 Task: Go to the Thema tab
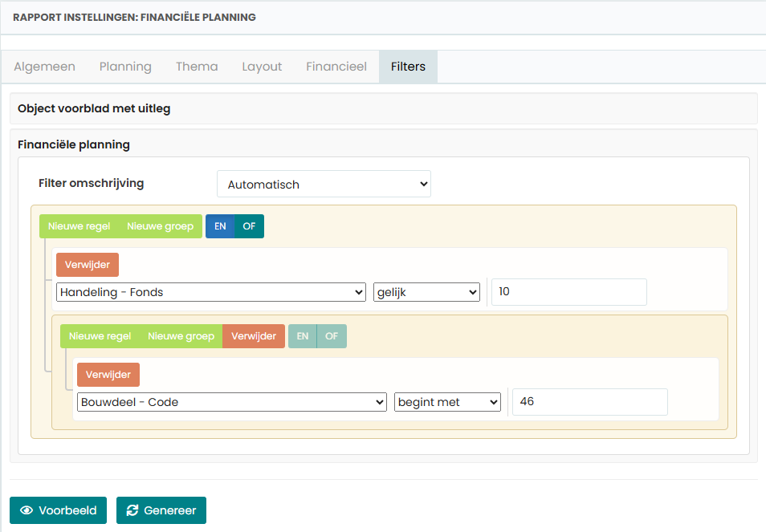[197, 67]
